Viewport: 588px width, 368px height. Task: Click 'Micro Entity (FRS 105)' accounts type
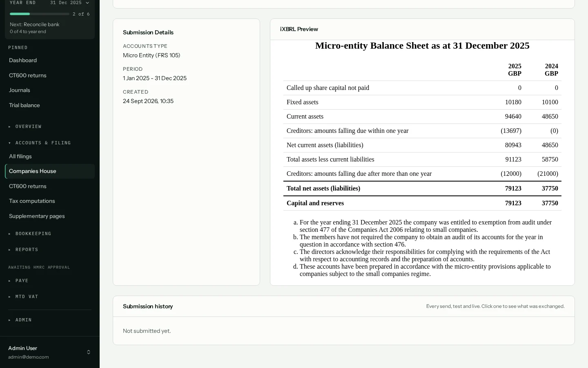click(151, 56)
